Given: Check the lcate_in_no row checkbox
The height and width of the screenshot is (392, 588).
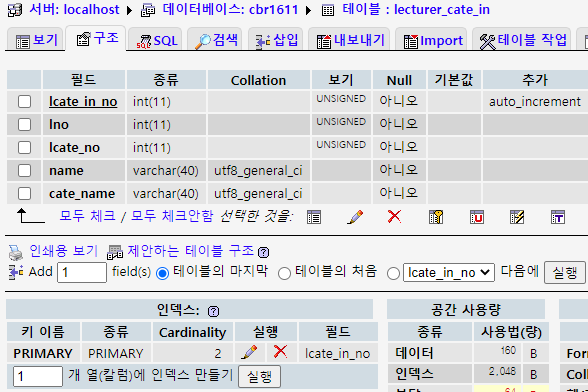Looking at the screenshot, I should pos(24,101).
